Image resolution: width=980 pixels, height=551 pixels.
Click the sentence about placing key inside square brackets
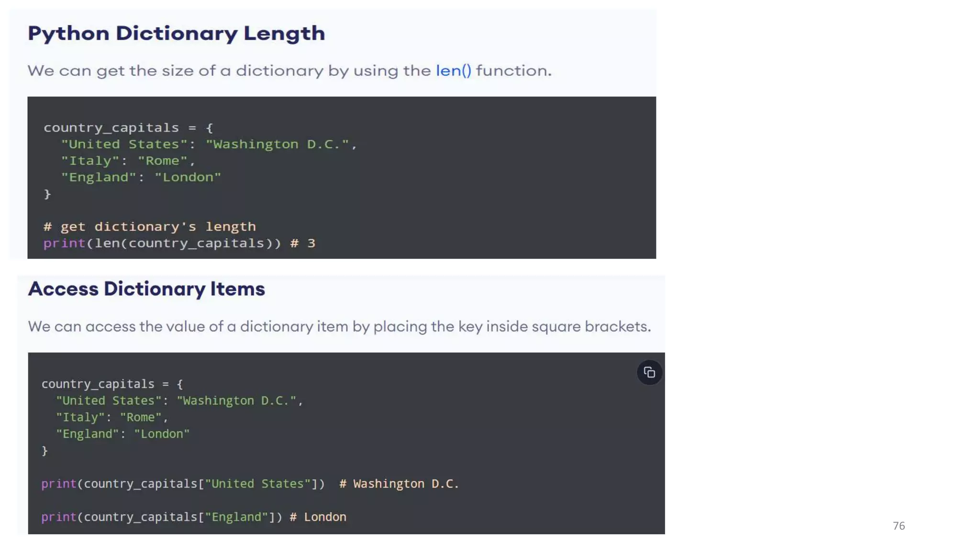coord(339,327)
